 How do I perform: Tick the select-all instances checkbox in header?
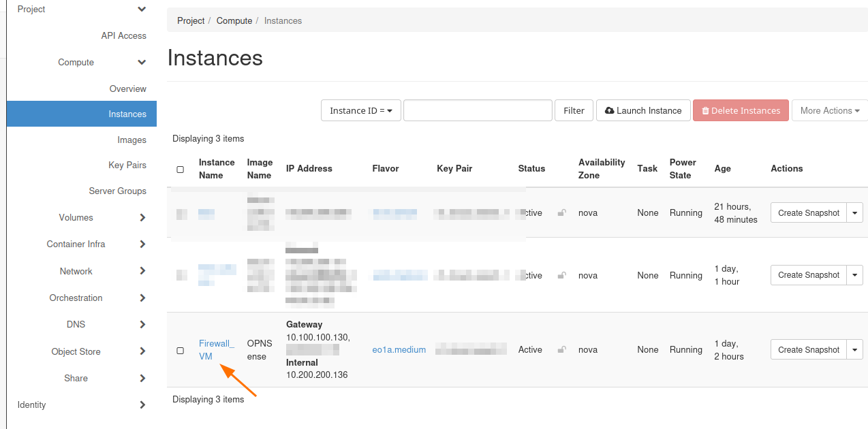click(x=181, y=169)
